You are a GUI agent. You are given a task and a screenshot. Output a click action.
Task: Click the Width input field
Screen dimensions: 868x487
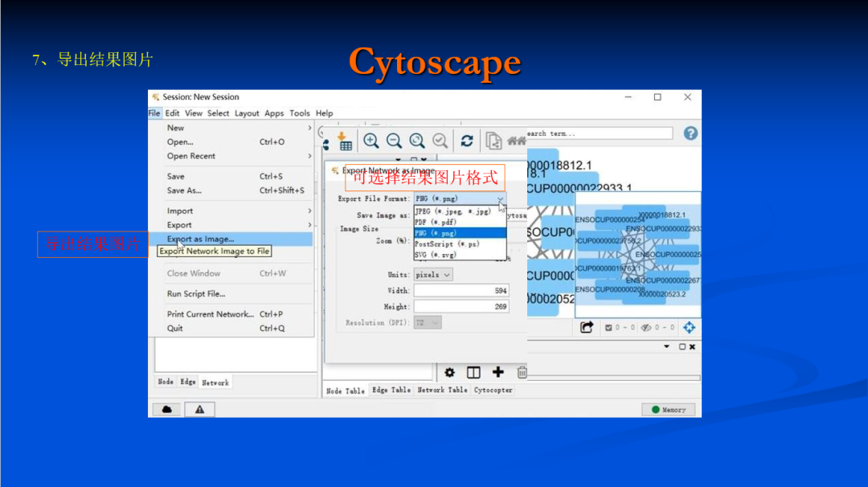461,291
